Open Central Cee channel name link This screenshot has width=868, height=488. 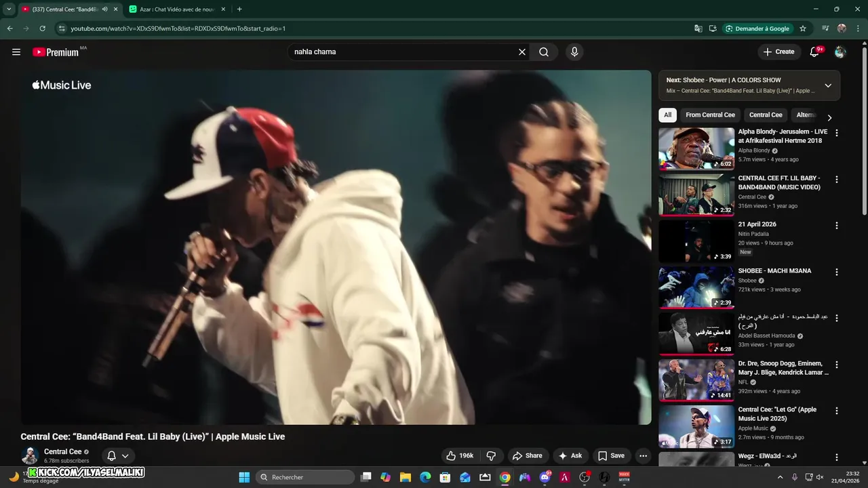pos(62,451)
